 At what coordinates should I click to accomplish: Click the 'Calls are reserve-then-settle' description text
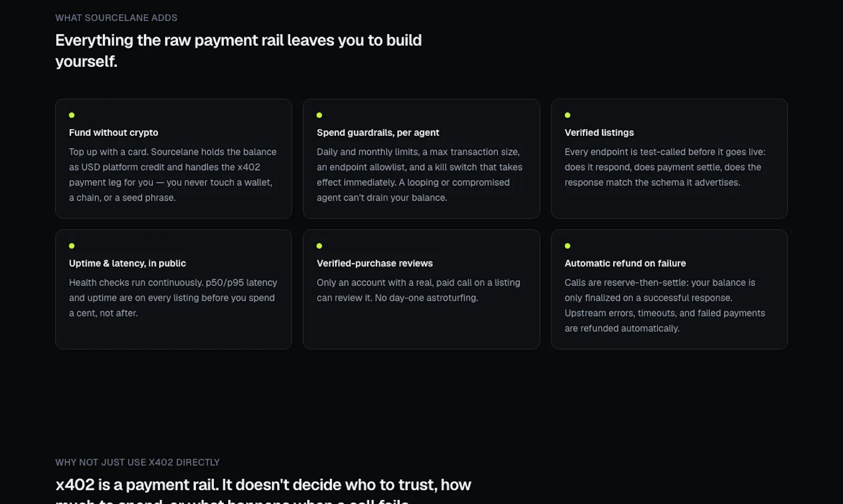pyautogui.click(x=665, y=305)
